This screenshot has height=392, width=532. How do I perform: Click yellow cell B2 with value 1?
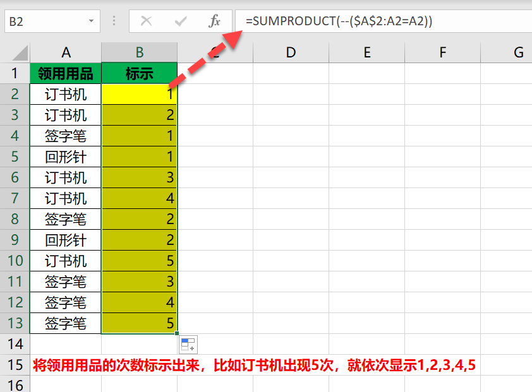(x=139, y=94)
